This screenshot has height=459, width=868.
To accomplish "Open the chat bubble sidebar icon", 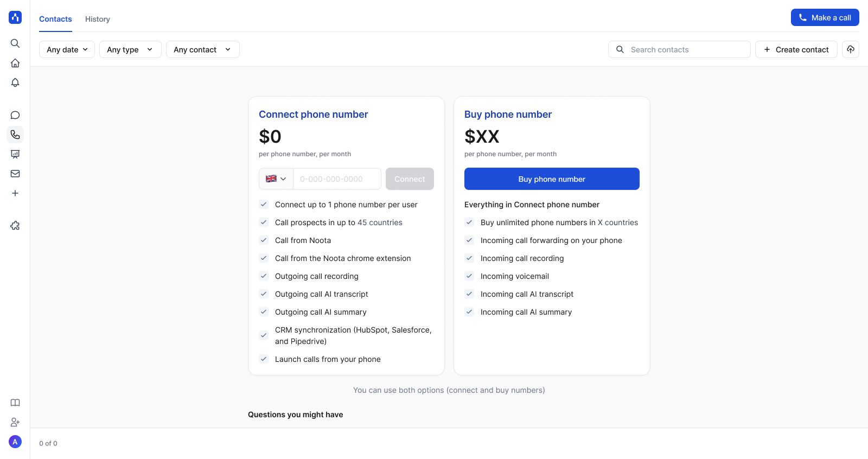I will (15, 115).
